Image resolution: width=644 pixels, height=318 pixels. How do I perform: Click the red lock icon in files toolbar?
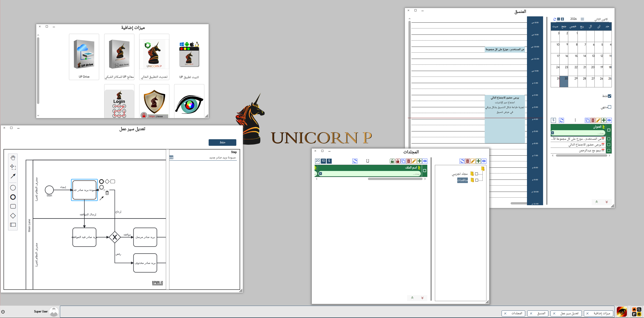(x=398, y=161)
